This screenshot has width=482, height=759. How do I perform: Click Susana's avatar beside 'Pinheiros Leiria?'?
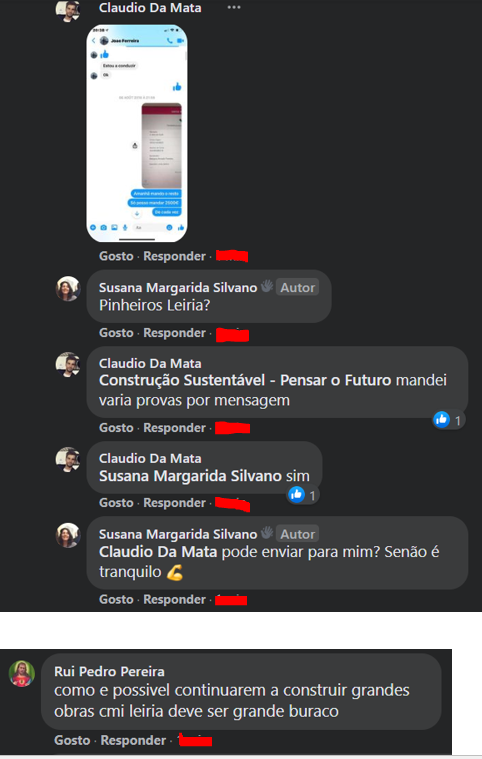pyautogui.click(x=68, y=289)
